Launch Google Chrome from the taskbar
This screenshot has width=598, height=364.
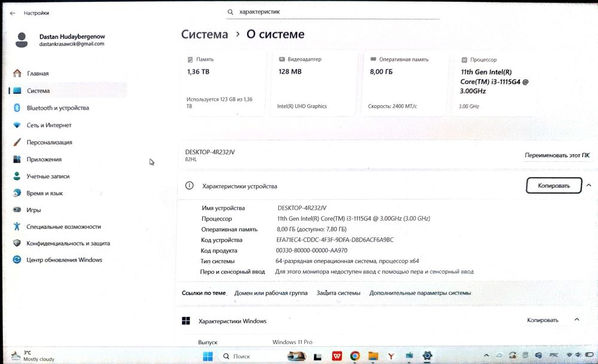(355, 356)
